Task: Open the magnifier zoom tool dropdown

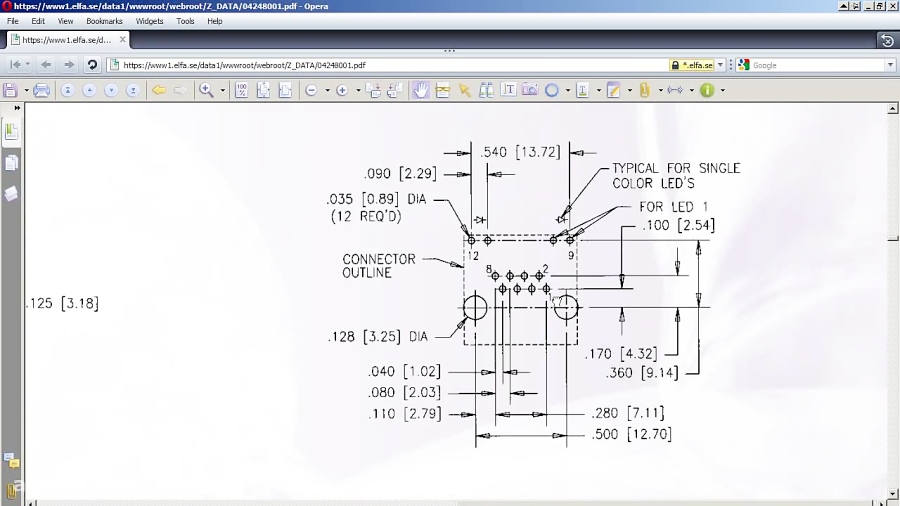Action: tap(223, 91)
